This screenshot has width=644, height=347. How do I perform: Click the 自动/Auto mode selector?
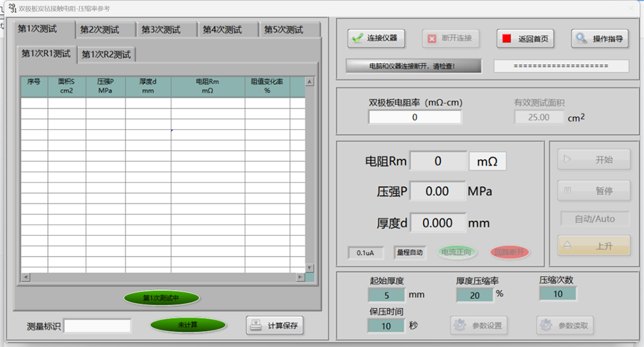click(x=594, y=219)
